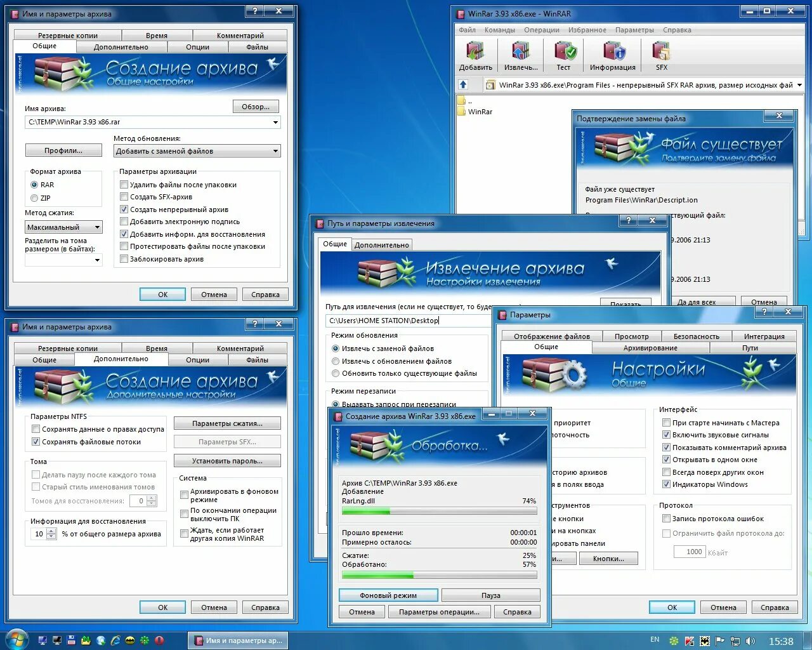Click 'Установить пароль...' button

227,461
